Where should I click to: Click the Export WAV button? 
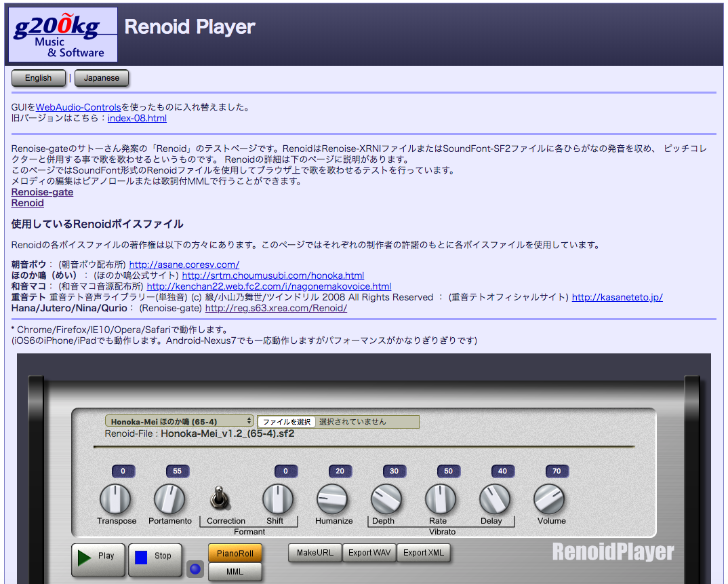(369, 553)
